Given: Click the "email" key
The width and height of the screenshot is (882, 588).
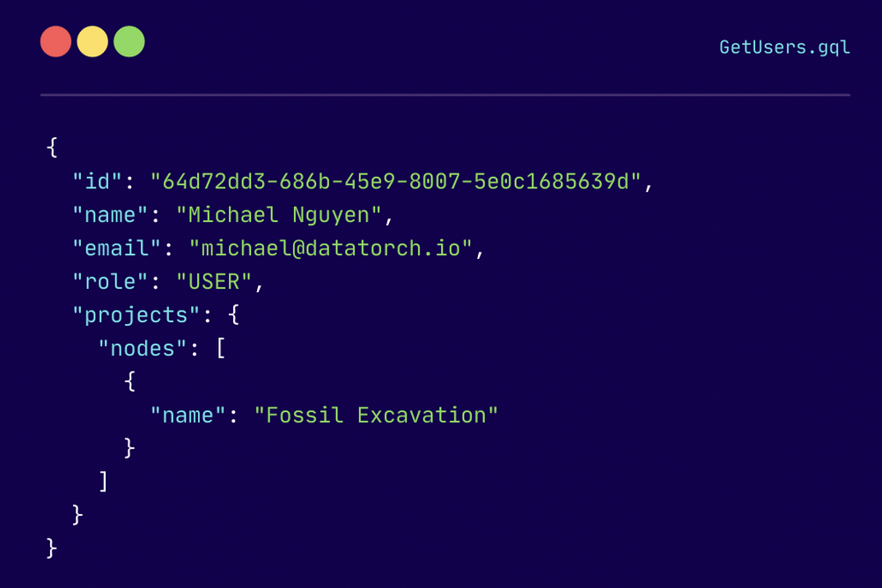Looking at the screenshot, I should pos(117,248).
